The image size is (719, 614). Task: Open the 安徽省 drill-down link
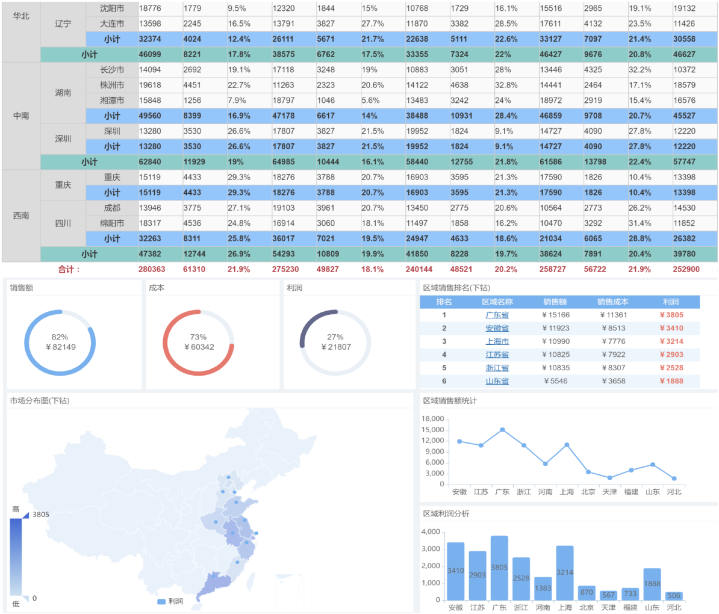click(x=496, y=328)
